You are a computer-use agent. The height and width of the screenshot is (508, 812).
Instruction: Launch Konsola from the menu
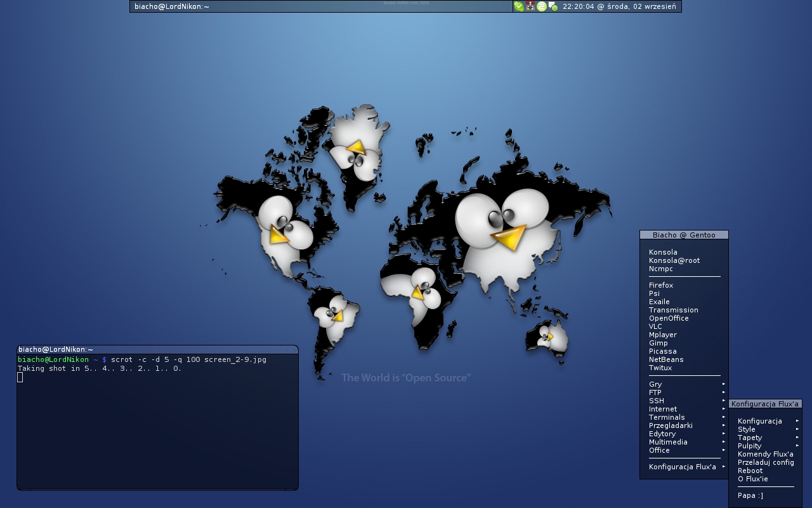(x=684, y=252)
